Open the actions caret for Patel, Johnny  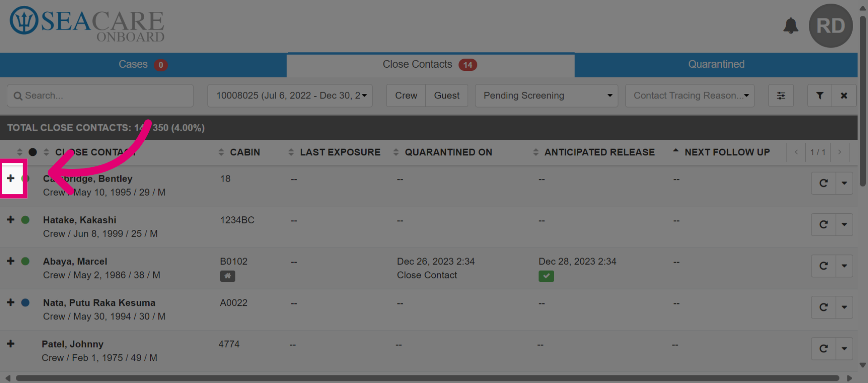[844, 349]
